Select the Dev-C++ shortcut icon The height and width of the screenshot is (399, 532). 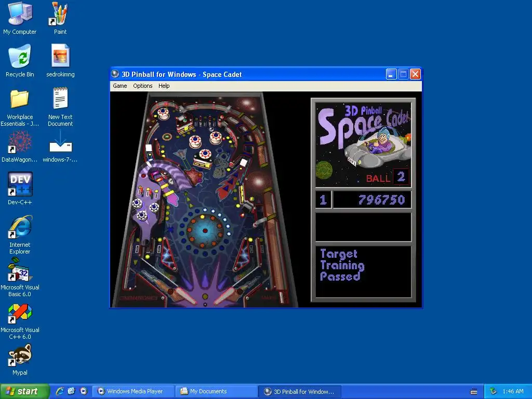pyautogui.click(x=20, y=188)
